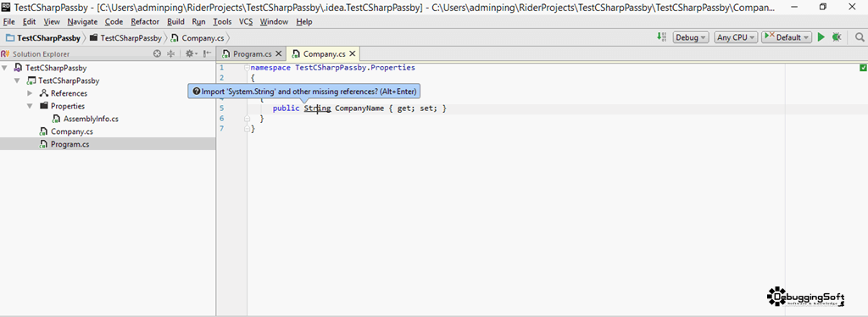Collapse the Properties folder

[31, 106]
